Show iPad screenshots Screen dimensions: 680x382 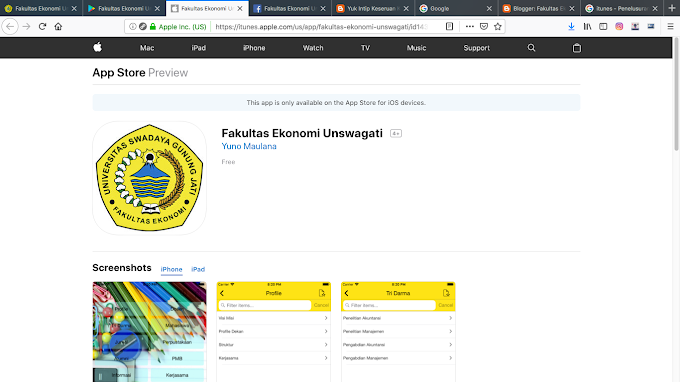pos(198,269)
